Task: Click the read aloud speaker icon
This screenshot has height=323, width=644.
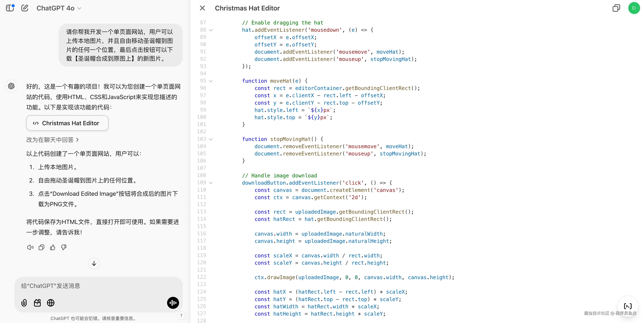Action: (30, 248)
